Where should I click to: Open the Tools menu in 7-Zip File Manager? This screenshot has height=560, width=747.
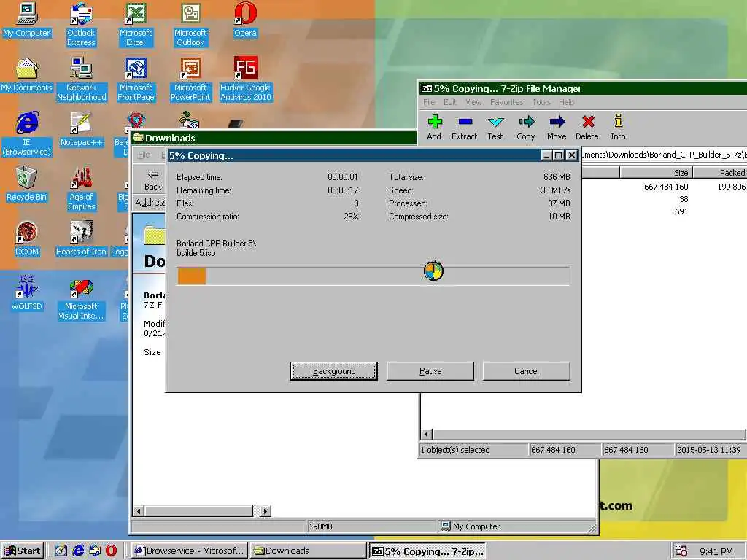541,102
